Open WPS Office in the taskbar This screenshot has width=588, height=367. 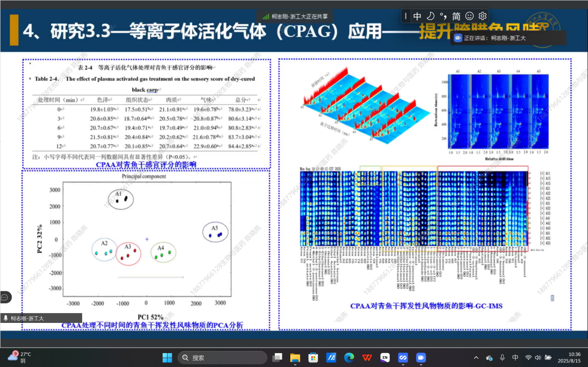pyautogui.click(x=367, y=357)
